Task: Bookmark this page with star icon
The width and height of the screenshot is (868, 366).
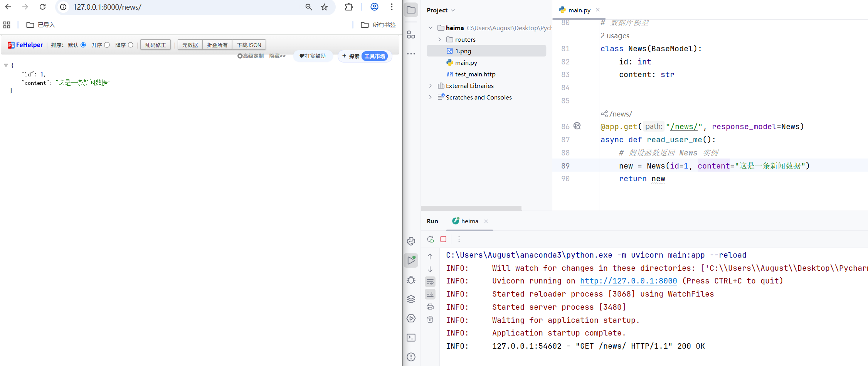Action: (325, 7)
